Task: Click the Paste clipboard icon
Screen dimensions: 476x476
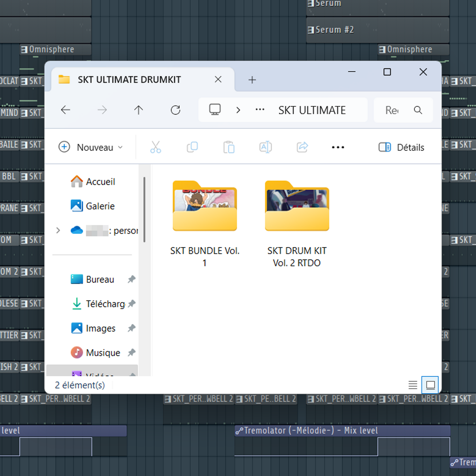Action: coord(229,147)
